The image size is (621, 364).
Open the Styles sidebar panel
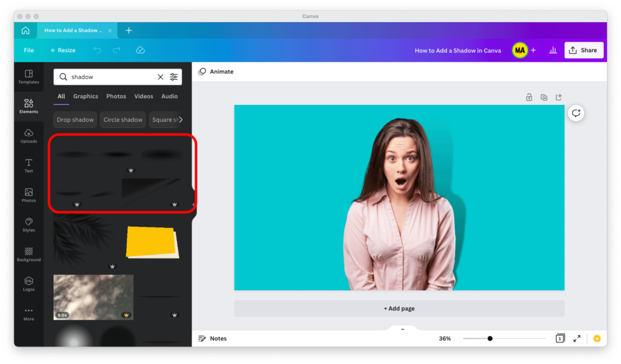click(29, 225)
